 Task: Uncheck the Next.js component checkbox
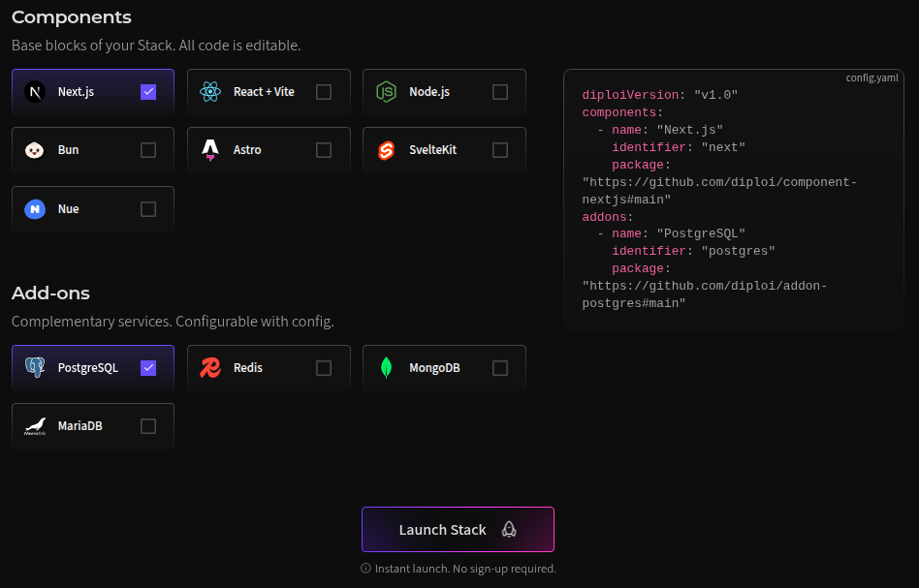[148, 92]
